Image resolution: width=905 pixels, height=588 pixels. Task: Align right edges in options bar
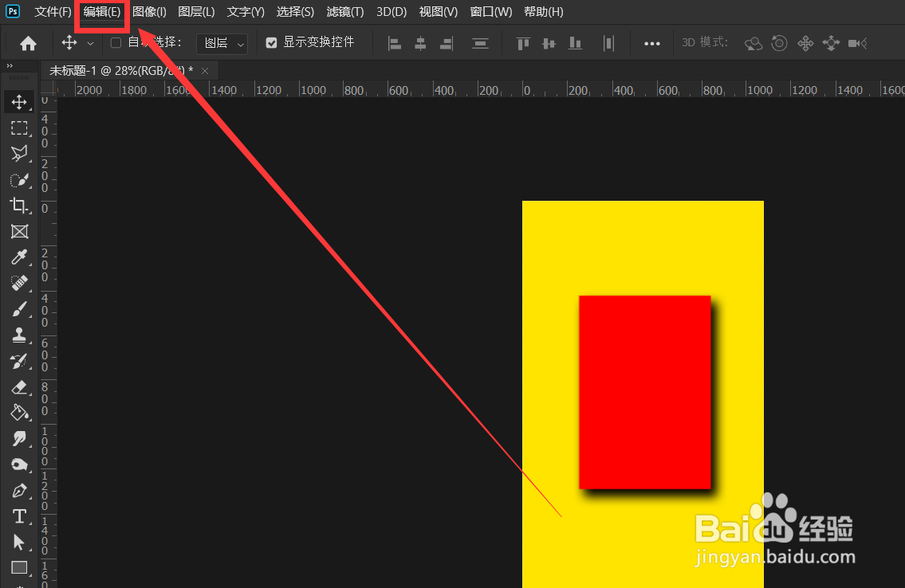pos(447,43)
